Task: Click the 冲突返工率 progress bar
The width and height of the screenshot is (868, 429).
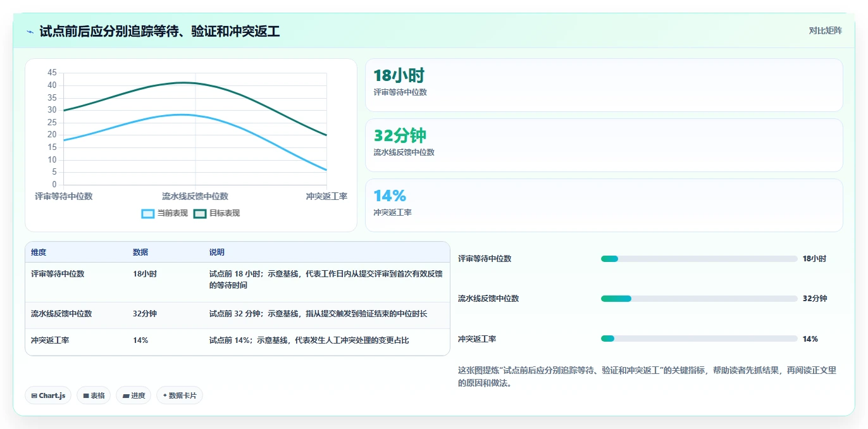Action: 699,339
